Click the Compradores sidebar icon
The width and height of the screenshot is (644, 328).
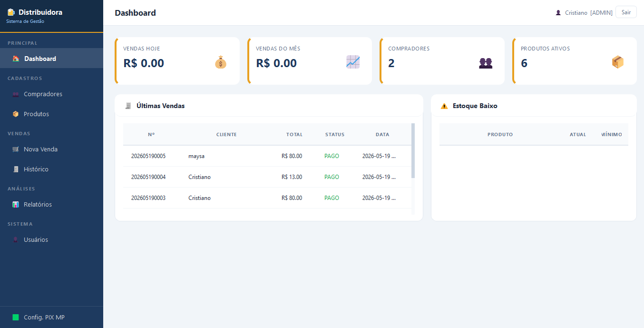16,94
